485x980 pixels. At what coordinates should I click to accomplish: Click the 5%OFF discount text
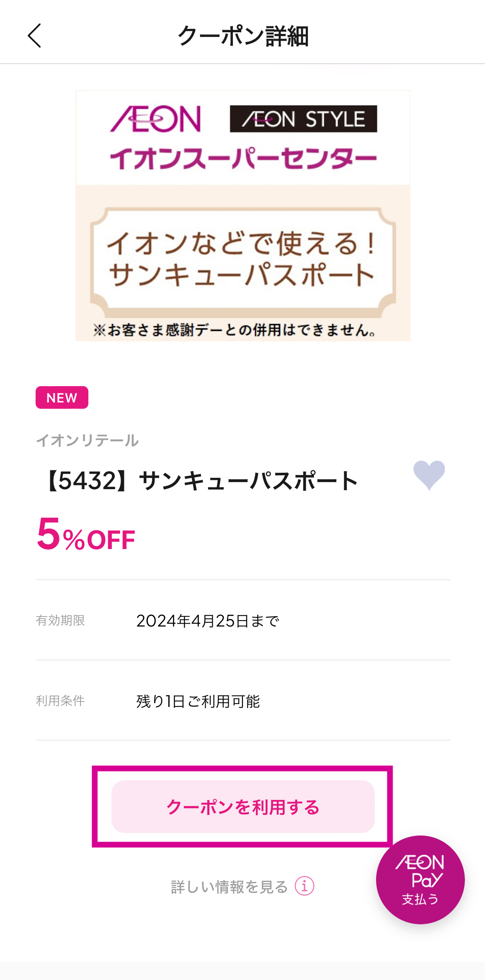pos(86,534)
